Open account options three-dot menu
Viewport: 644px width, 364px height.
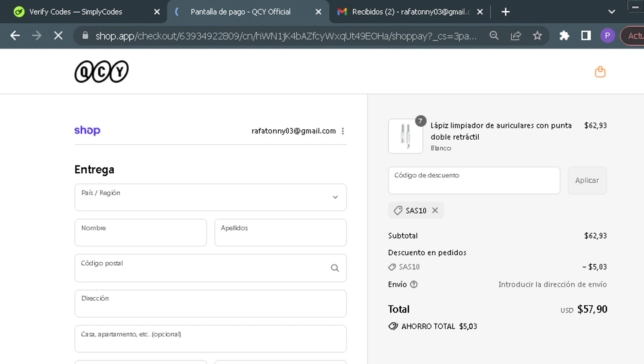click(x=343, y=131)
